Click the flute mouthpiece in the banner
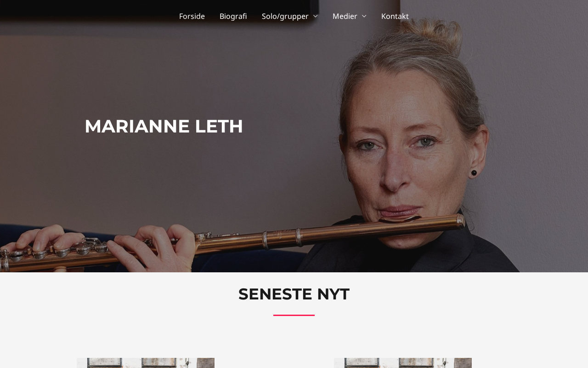Viewport: 588px width, 368px height. point(400,220)
